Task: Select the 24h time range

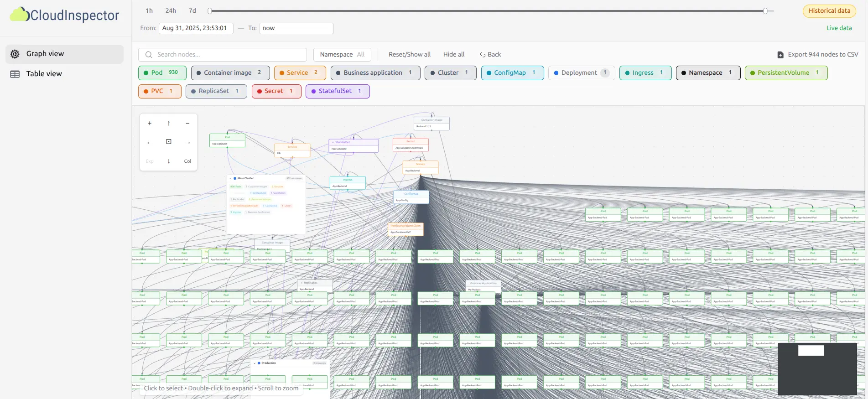Action: point(171,10)
